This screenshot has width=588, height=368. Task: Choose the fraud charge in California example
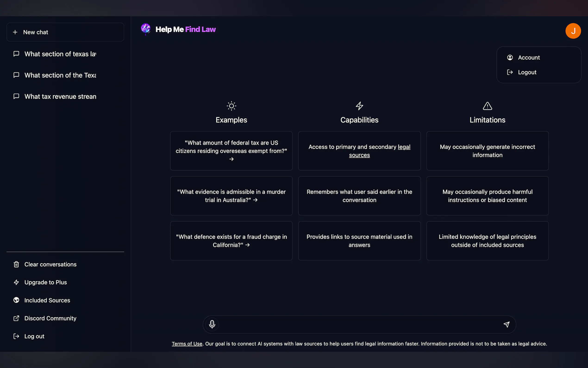point(231,241)
